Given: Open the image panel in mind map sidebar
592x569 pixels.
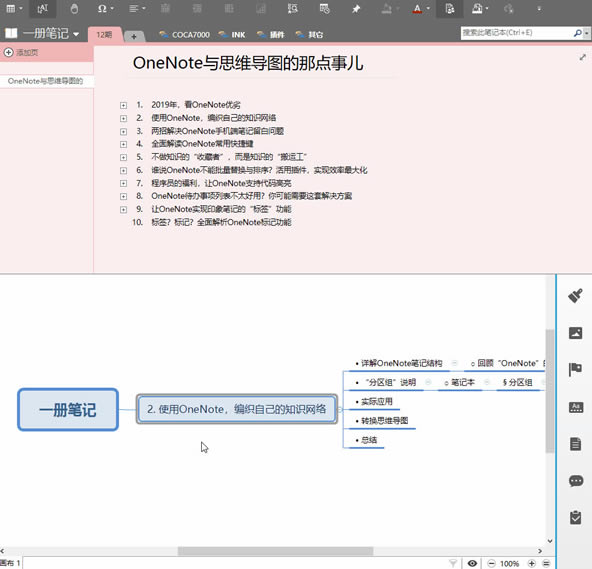Looking at the screenshot, I should tap(575, 333).
